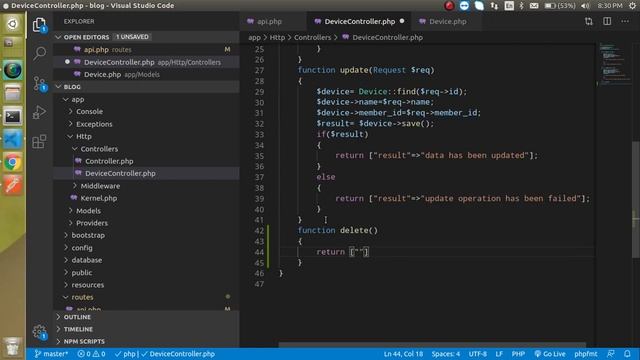The height and width of the screenshot is (360, 640).
Task: Open the Search view in activity bar
Action: pyautogui.click(x=40, y=53)
